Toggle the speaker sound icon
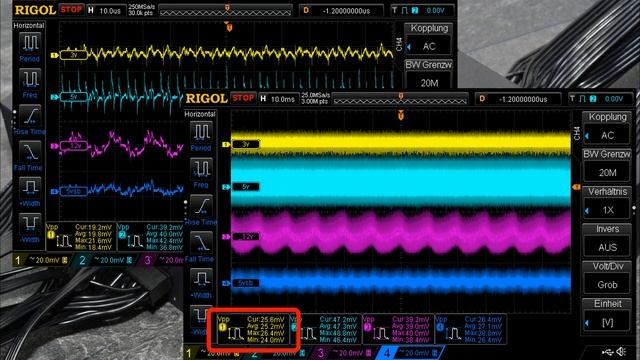The width and height of the screenshot is (640, 360). (622, 351)
